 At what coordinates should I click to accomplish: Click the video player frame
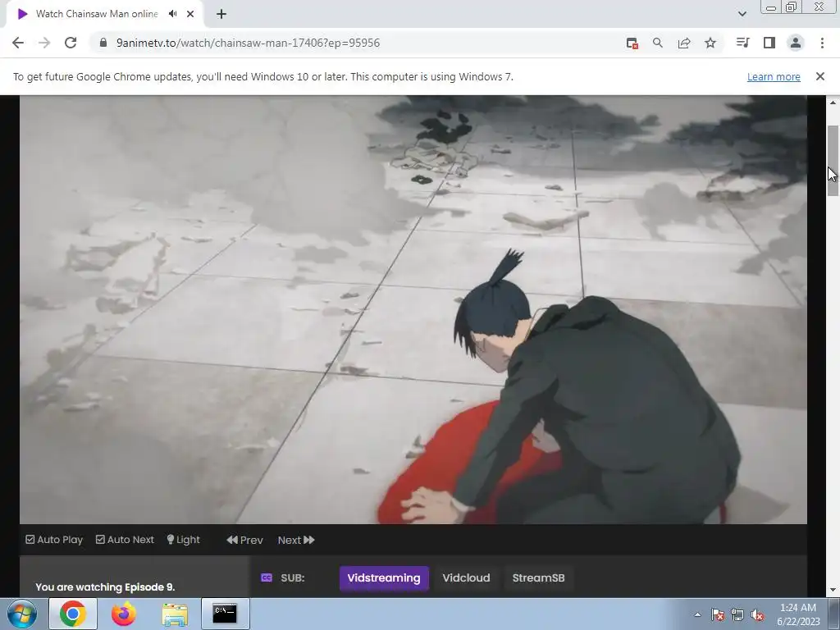pyautogui.click(x=413, y=309)
